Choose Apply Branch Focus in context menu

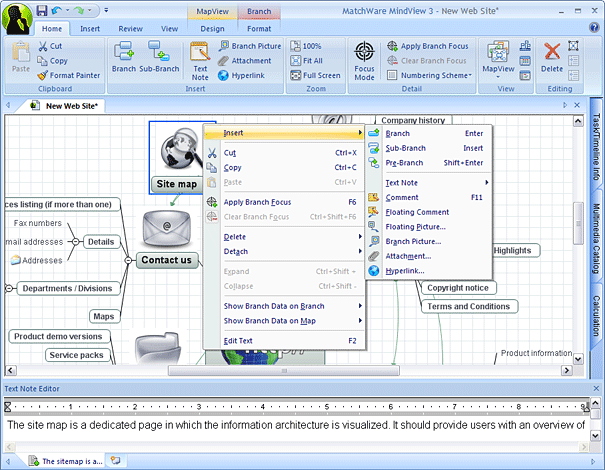click(x=285, y=202)
